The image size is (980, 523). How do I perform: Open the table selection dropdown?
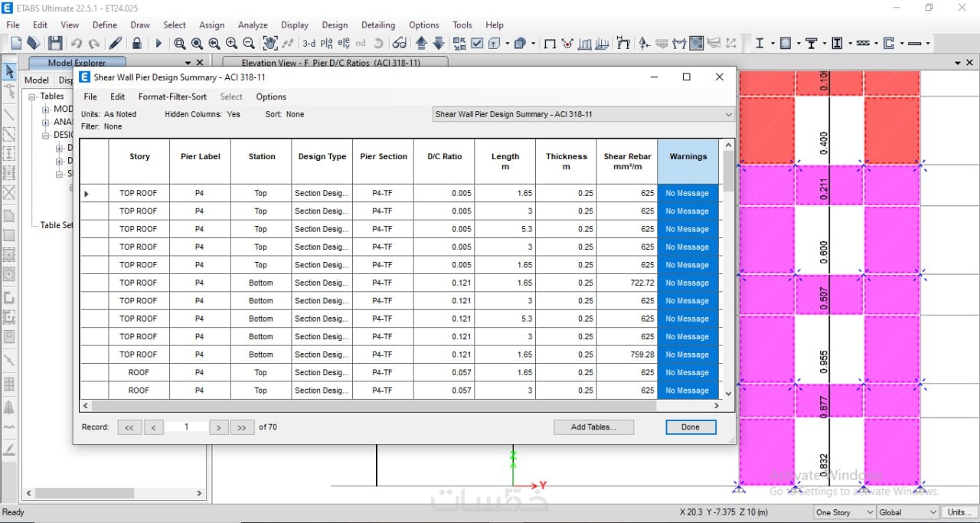[727, 115]
